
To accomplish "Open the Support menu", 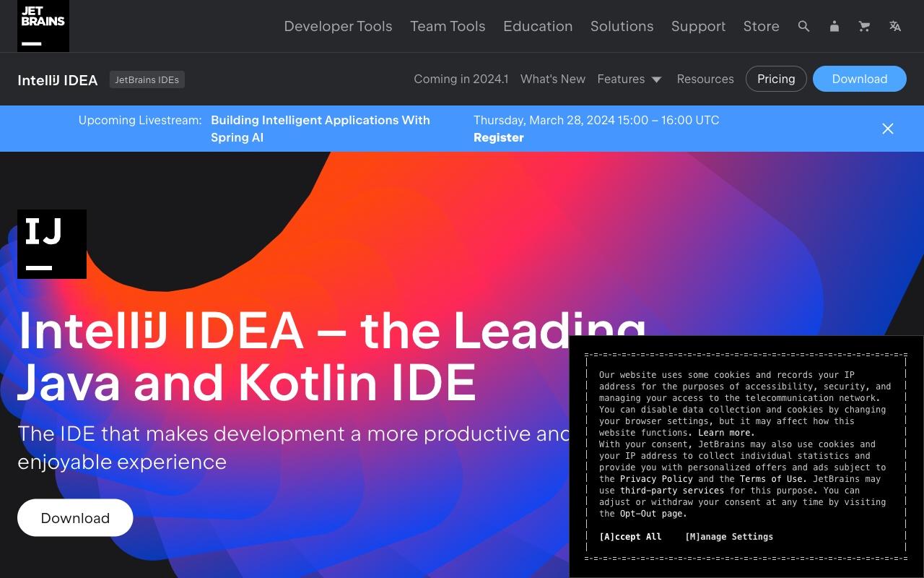I will (698, 26).
